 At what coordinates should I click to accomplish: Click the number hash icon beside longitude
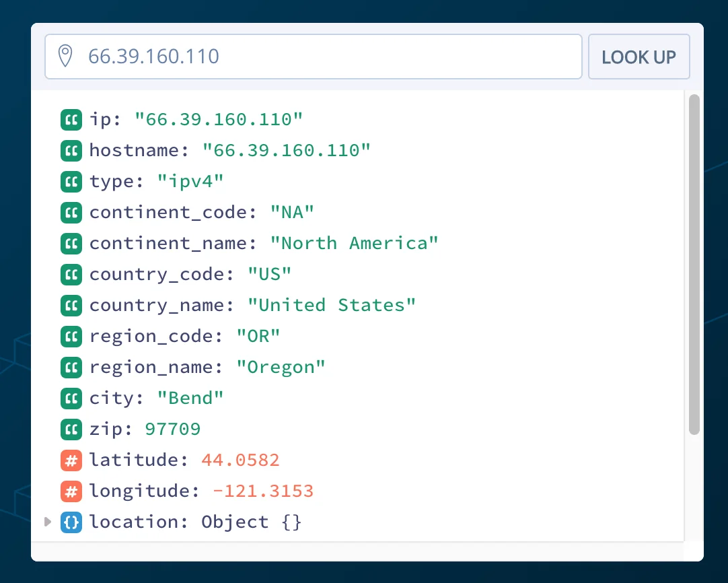point(71,491)
